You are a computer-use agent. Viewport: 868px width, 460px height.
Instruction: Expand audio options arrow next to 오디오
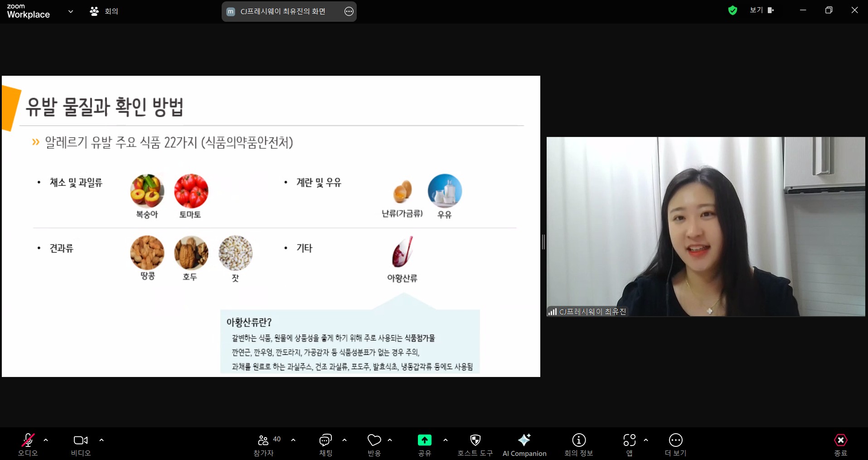[x=46, y=440]
